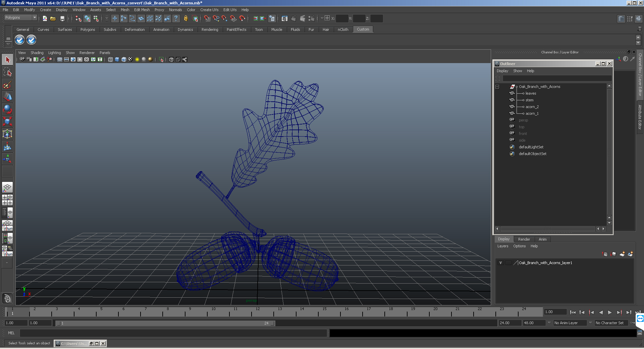Click playback end time field 24.00

pos(509,323)
